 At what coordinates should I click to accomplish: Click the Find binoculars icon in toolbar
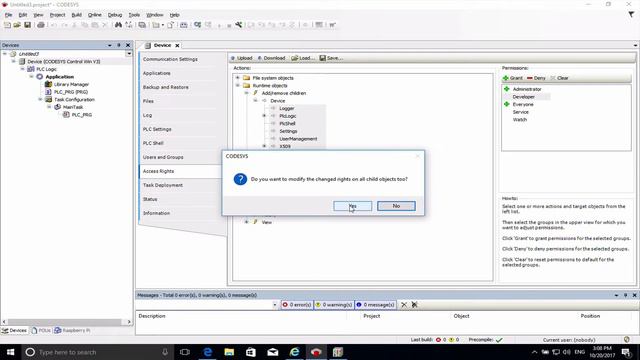(118, 25)
